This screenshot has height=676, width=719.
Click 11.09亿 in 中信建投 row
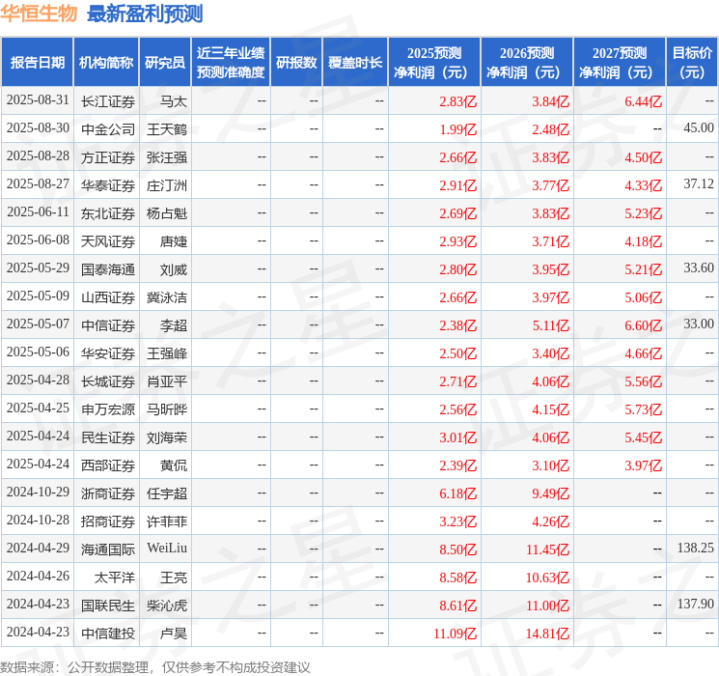[x=455, y=633]
